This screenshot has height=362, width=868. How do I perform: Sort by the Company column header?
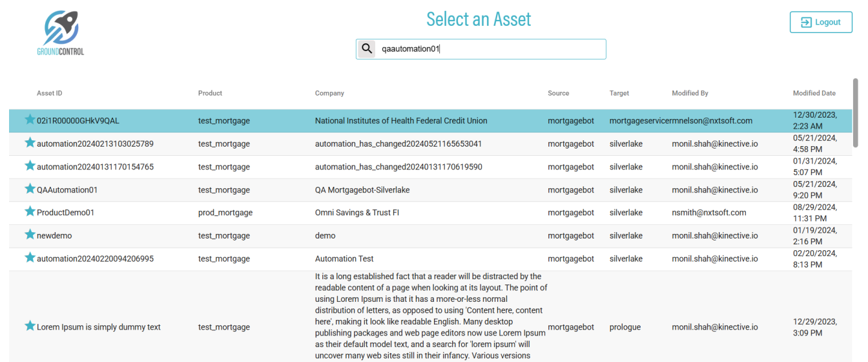pyautogui.click(x=329, y=93)
